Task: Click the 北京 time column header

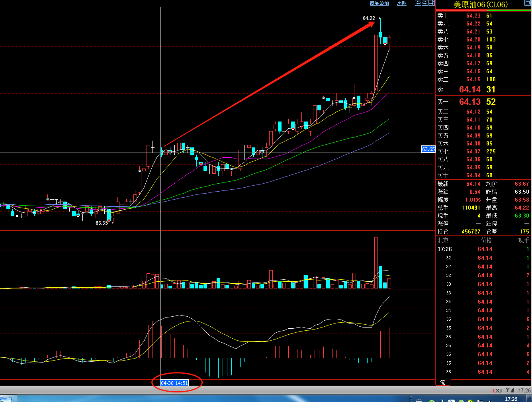Action: [443, 240]
